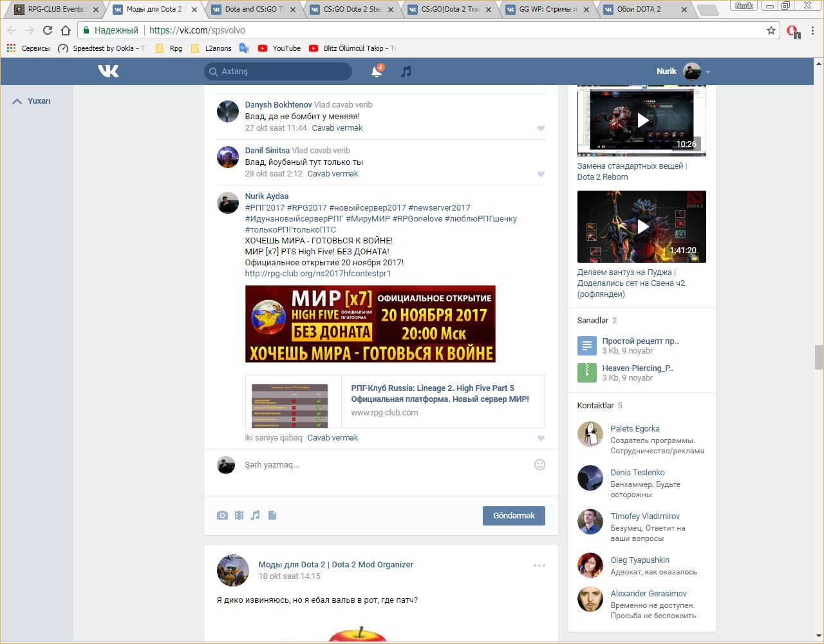
Task: Open the L2anons bookmarks folder
Action: tap(212, 48)
